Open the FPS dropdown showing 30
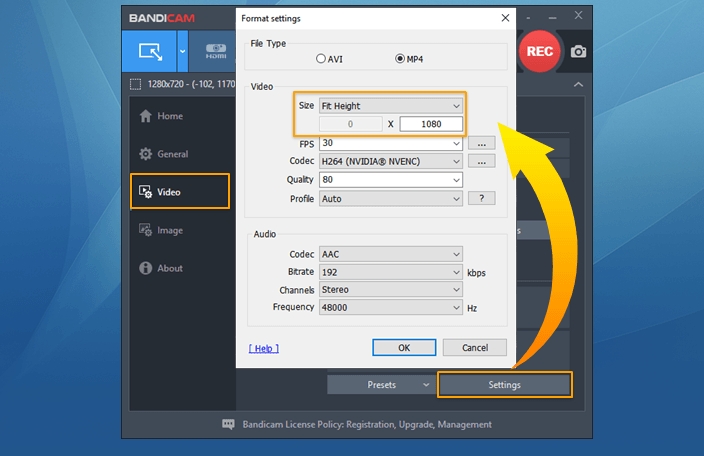 click(391, 143)
